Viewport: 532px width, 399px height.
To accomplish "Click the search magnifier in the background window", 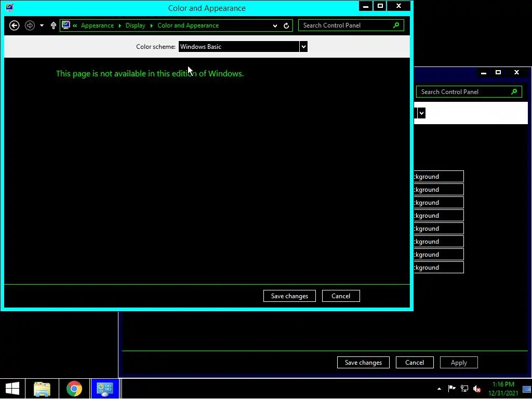I will coord(514,91).
